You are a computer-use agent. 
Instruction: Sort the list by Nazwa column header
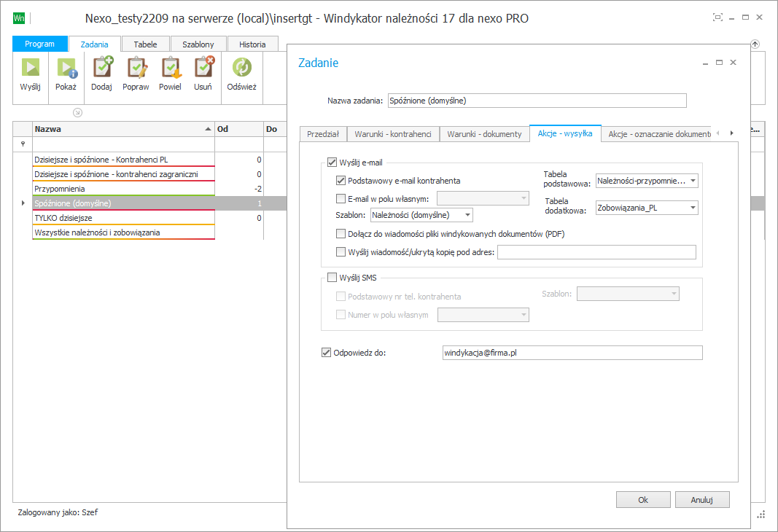pyautogui.click(x=123, y=129)
